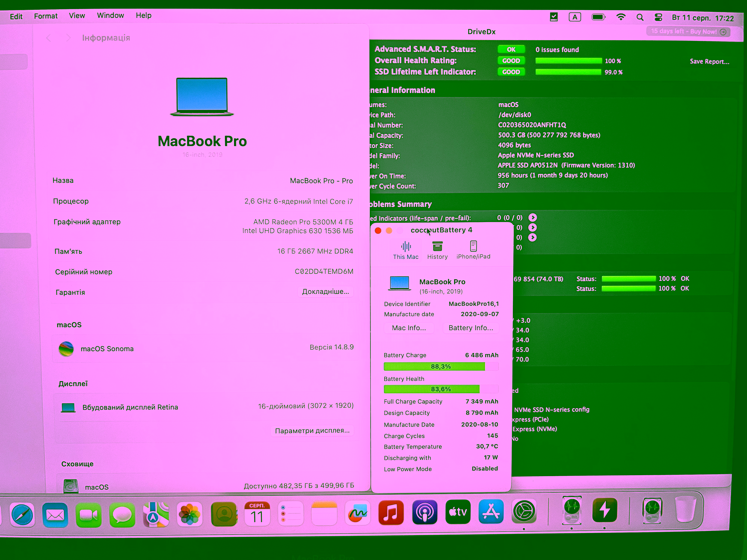Click the macOS storage disk icon
This screenshot has width=747, height=560.
(x=71, y=486)
